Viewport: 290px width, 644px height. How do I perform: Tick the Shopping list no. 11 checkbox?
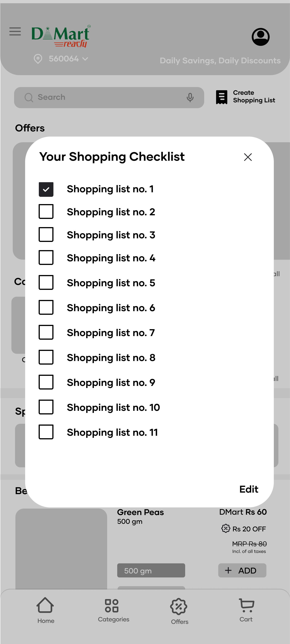click(x=46, y=432)
